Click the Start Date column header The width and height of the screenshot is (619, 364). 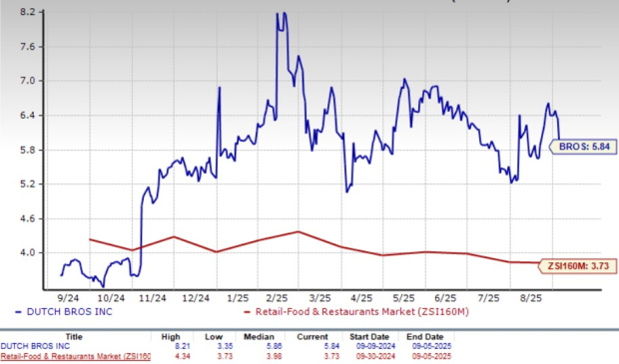(x=369, y=337)
